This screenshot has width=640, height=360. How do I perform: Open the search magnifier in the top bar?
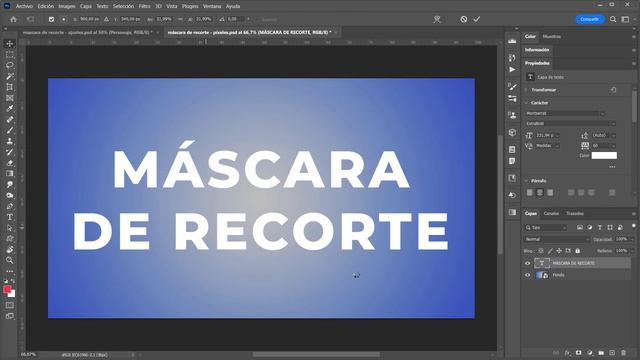(x=613, y=19)
